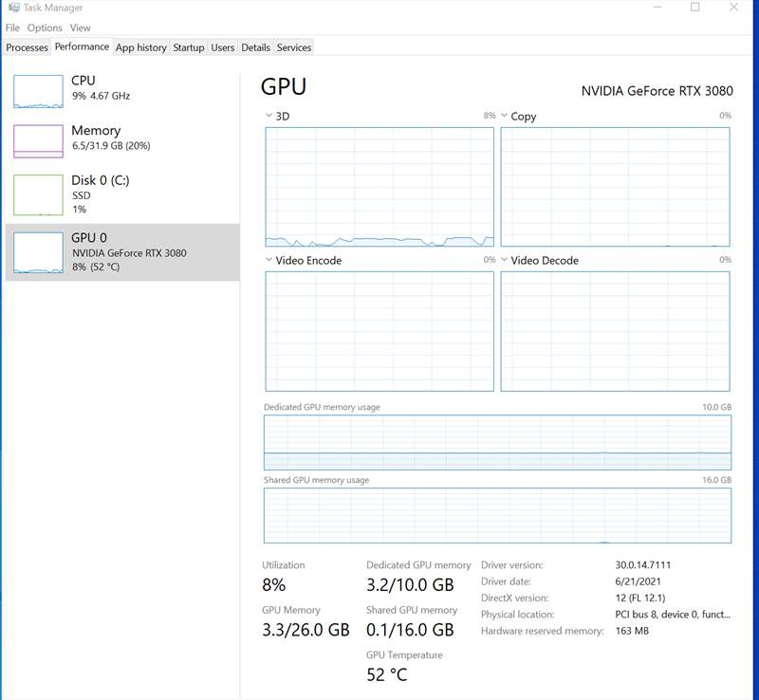Select the CPU mini graph thumbnail
Image resolution: width=759 pixels, height=700 pixels.
(x=38, y=91)
